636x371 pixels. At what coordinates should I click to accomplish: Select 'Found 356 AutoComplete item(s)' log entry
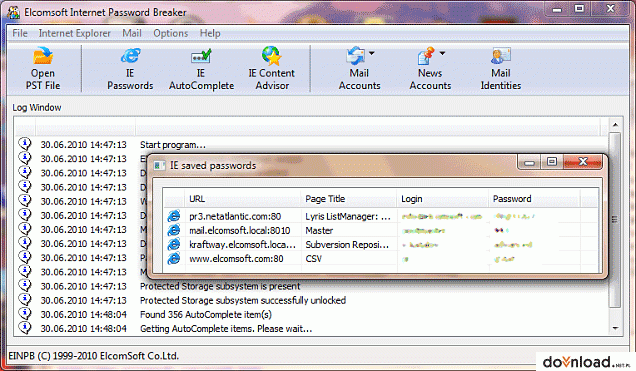206,315
